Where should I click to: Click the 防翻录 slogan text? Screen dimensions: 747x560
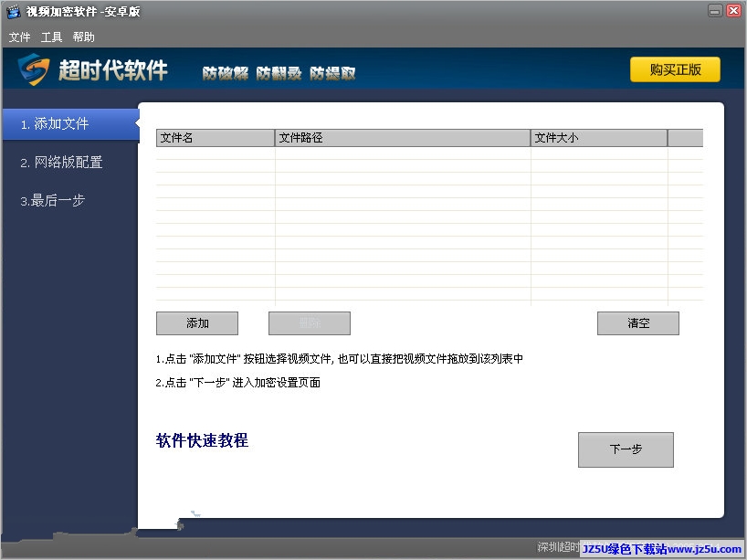(279, 73)
